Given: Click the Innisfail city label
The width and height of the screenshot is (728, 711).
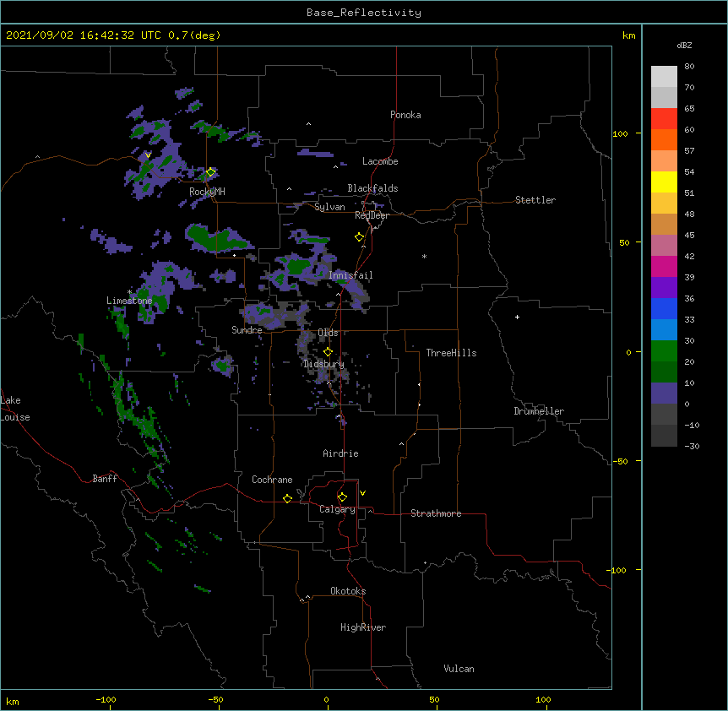Looking at the screenshot, I should (350, 275).
